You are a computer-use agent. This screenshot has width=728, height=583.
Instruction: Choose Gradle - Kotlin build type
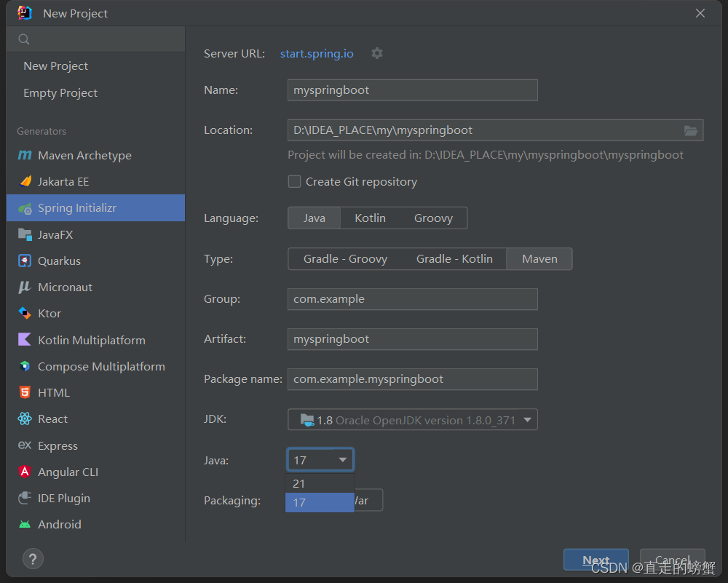[x=454, y=259]
